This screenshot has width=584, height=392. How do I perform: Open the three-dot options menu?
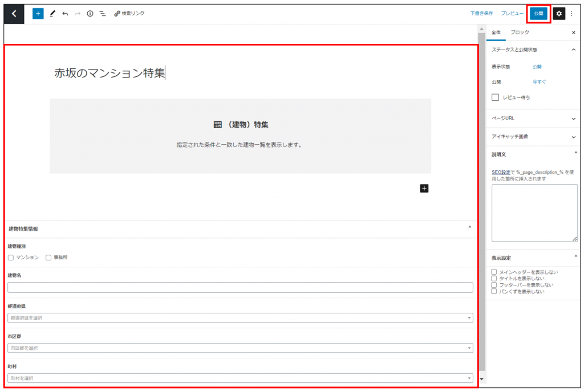tap(571, 13)
